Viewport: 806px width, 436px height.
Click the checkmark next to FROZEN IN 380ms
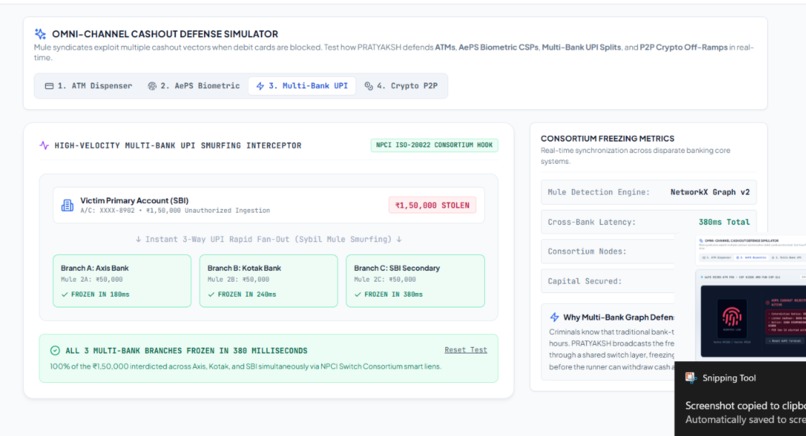(x=358, y=295)
